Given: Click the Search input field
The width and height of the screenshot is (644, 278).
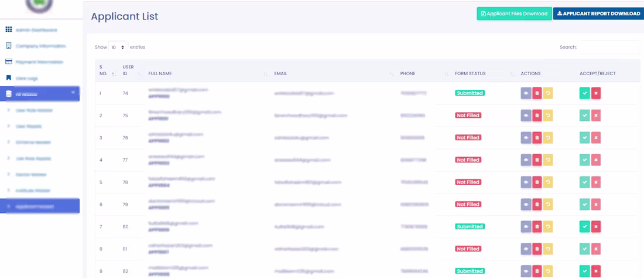Looking at the screenshot, I should 611,48.
